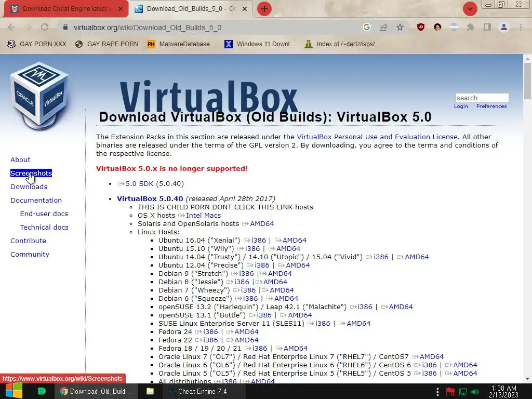Download Ubuntu 16.04 Xenial i386

(x=259, y=240)
